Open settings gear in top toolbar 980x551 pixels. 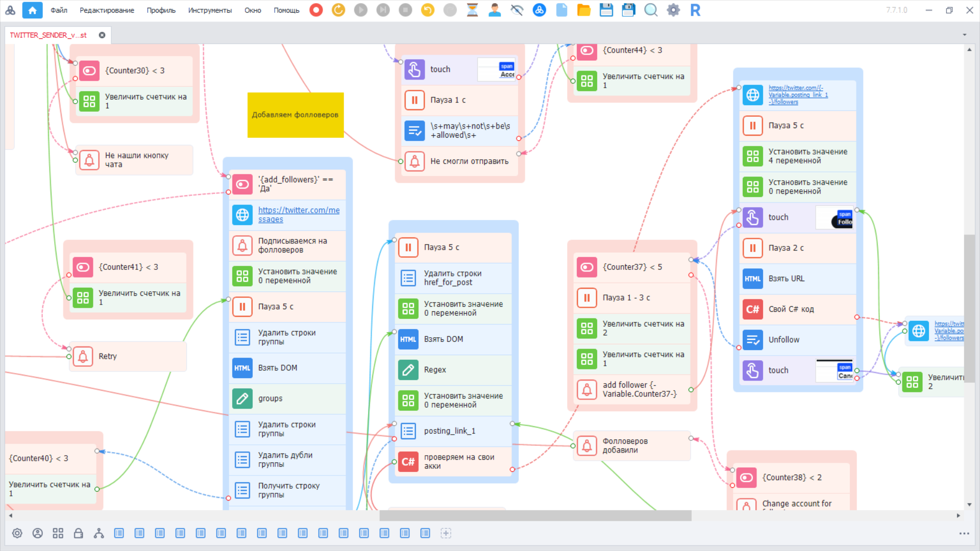(673, 10)
